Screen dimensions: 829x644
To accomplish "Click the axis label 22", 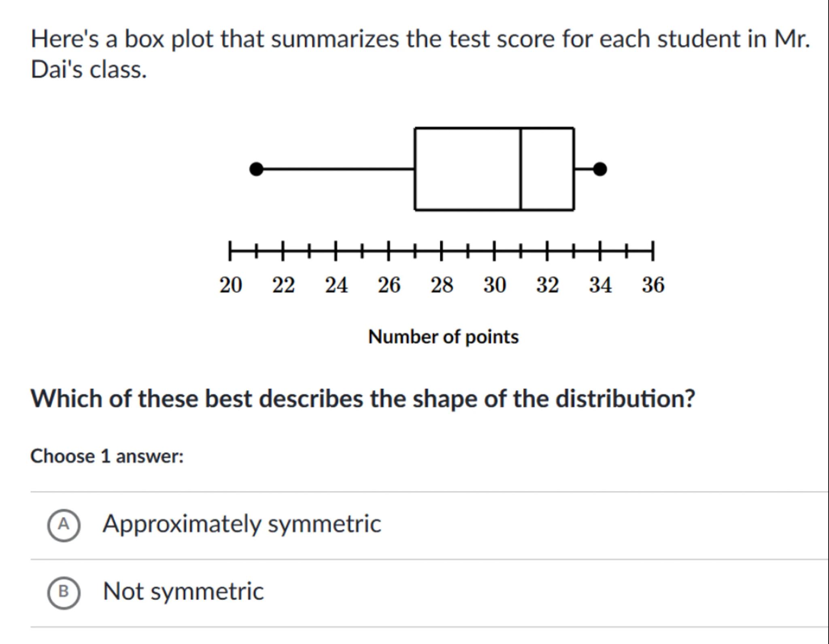I will (x=283, y=285).
